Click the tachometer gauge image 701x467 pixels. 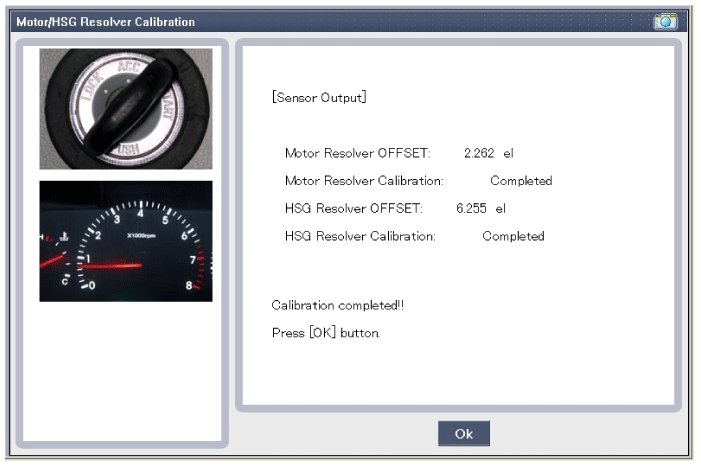(x=126, y=241)
